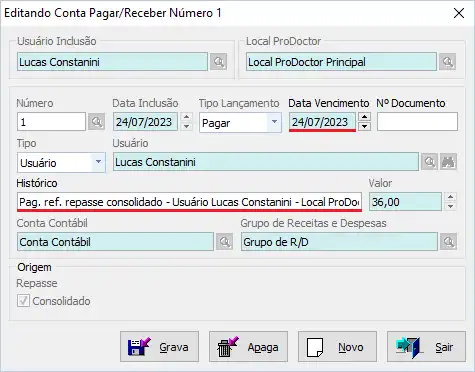Click the Sair exit button
475x372 pixels.
point(426,347)
